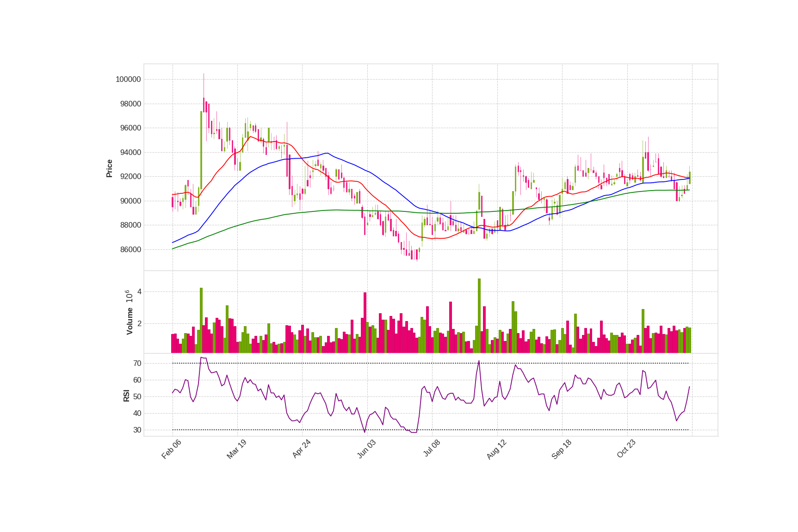Click the Jun 03 date label
This screenshot has width=798, height=532.
point(366,449)
